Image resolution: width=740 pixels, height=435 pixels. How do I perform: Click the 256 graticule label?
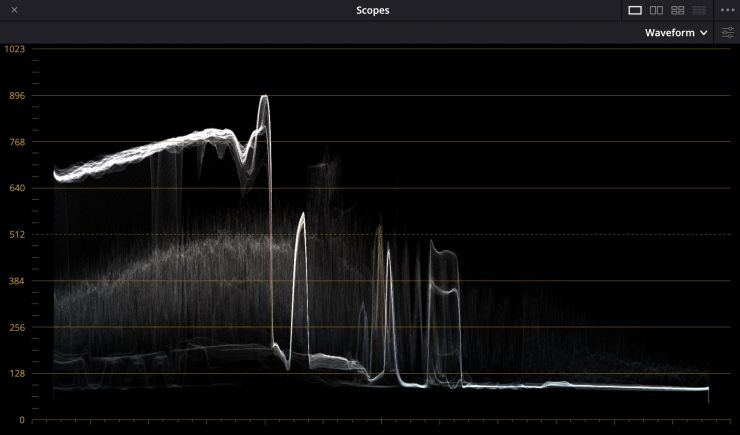[16, 327]
